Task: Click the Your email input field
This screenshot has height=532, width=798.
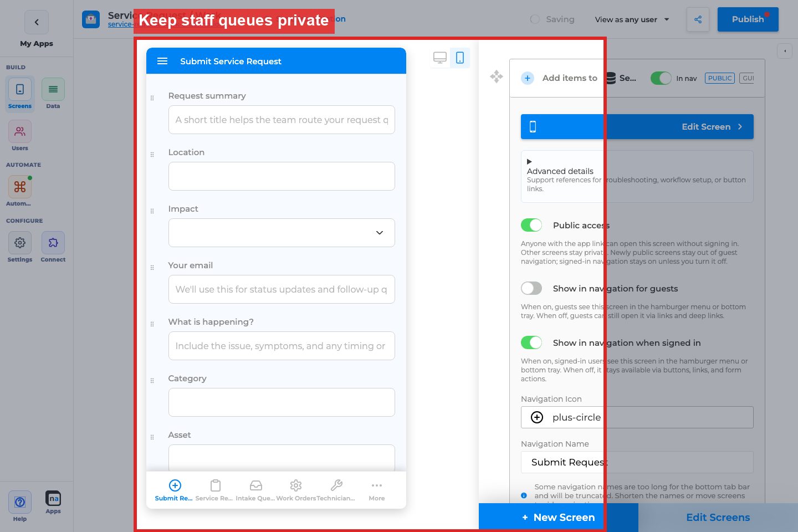Action: [x=282, y=289]
